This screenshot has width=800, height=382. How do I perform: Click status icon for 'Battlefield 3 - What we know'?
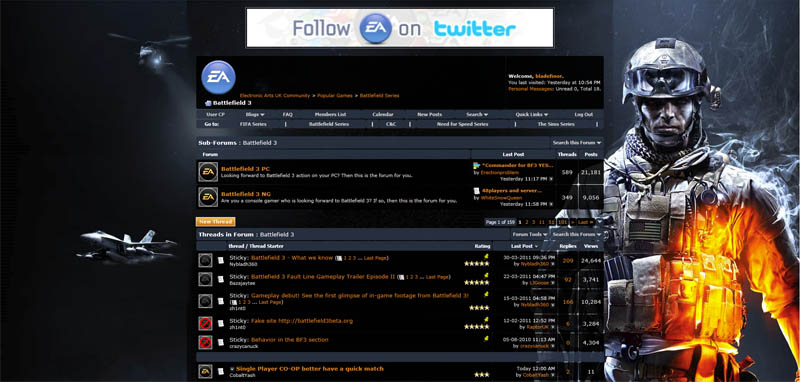click(205, 261)
